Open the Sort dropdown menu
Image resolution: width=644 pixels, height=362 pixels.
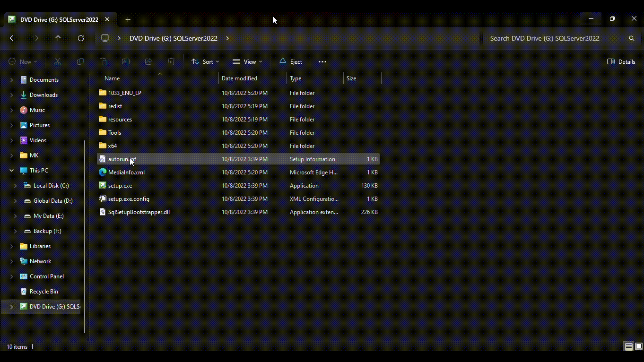coord(205,61)
